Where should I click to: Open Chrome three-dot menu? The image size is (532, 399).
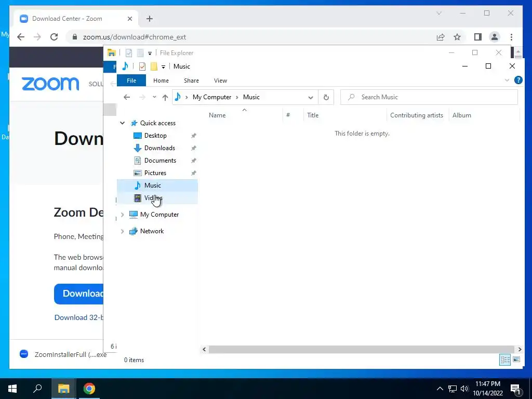[511, 37]
